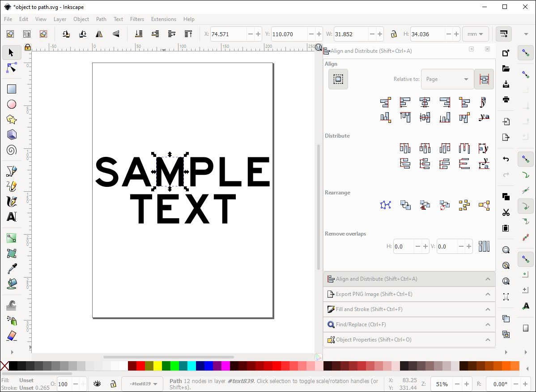Expand Object Properties panel

[x=409, y=339]
